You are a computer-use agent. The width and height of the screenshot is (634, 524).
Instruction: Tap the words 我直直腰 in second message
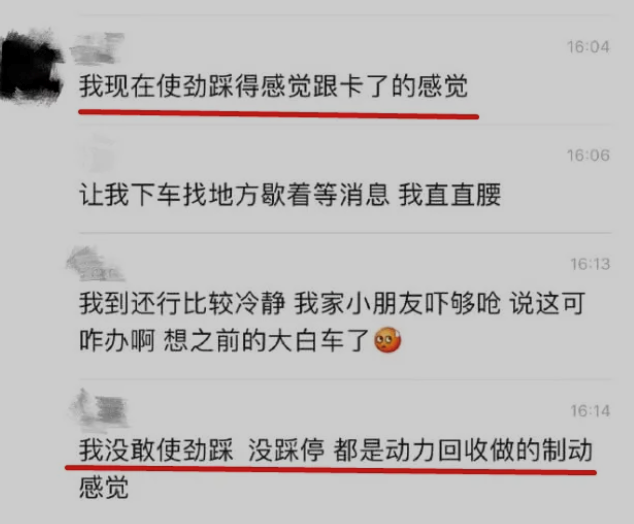click(x=450, y=195)
